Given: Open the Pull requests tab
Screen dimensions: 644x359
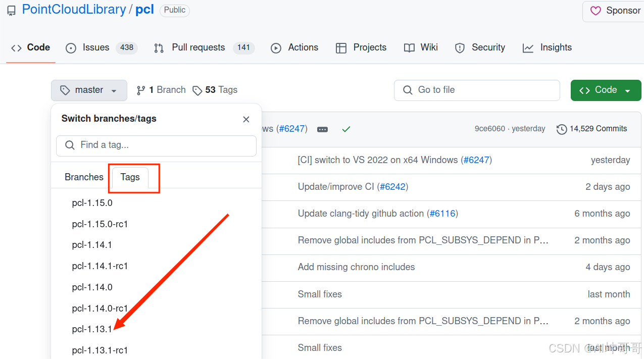Looking at the screenshot, I should [204, 47].
